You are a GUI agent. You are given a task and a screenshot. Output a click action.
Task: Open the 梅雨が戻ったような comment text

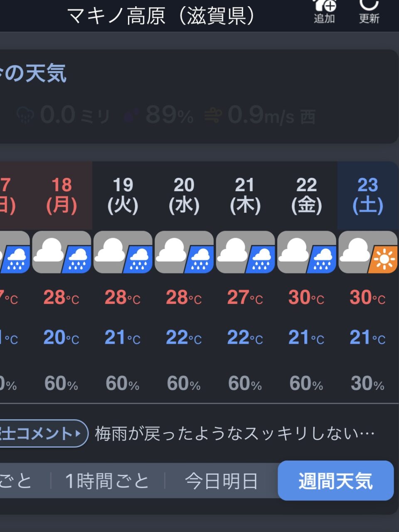[235, 433]
